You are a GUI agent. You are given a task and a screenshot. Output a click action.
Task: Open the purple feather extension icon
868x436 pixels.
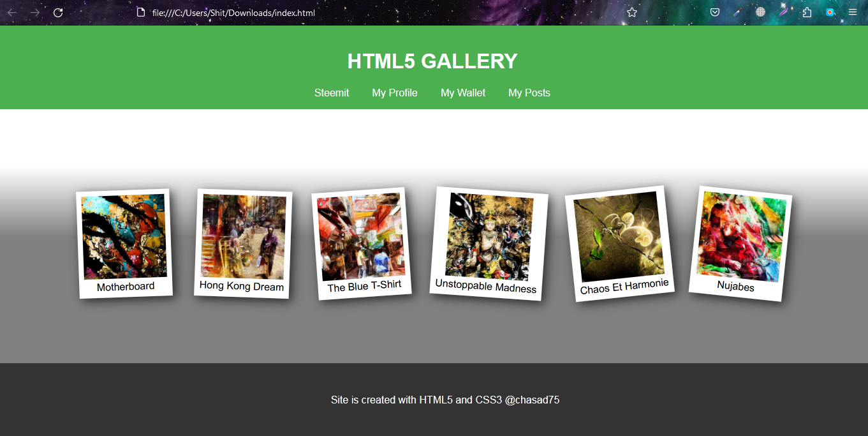784,12
